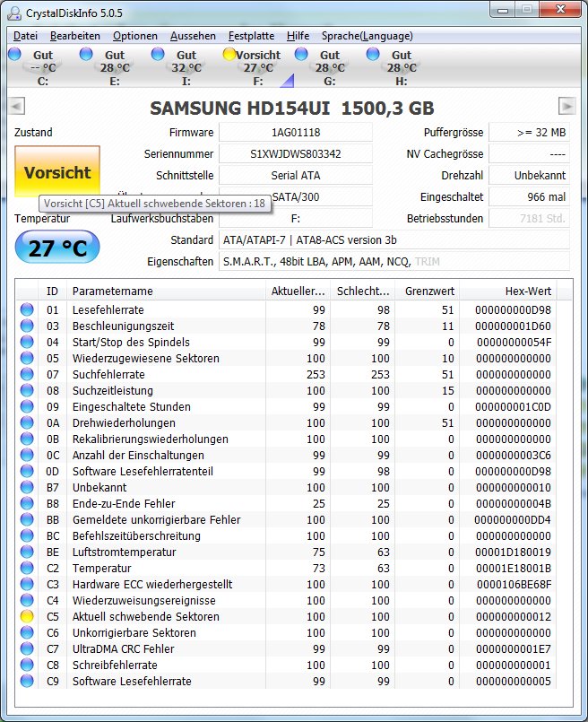Screen dimensions: 588x722
Task: Click status icon for C2 Temperatur row
Action: pos(27,567)
